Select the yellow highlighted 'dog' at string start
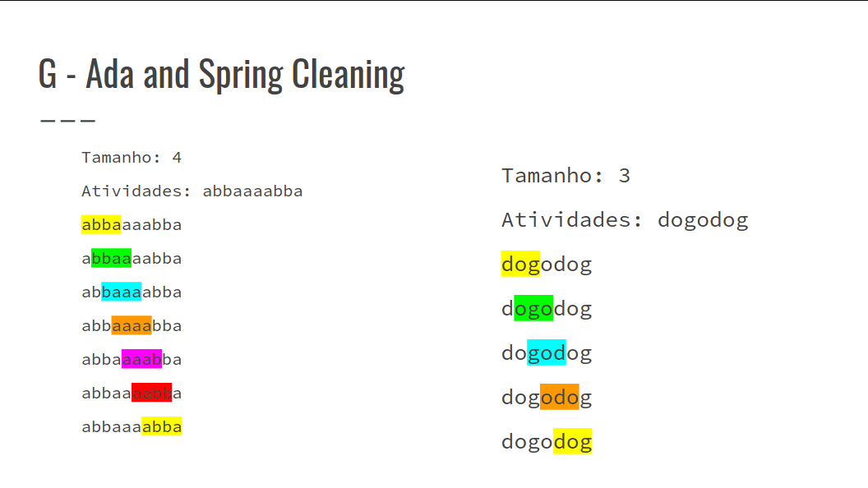Screen dimensions: 868x488 click(x=520, y=264)
